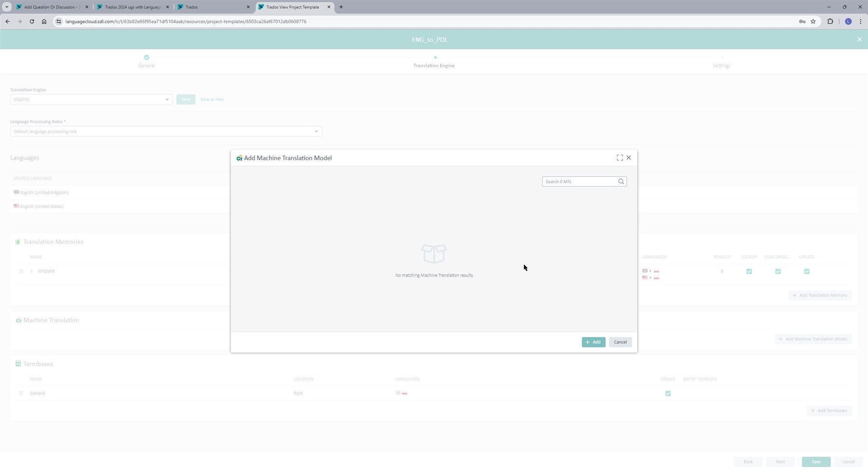Click the drag handle icon next to MYOWN
The width and height of the screenshot is (868, 472).
pos(21,271)
